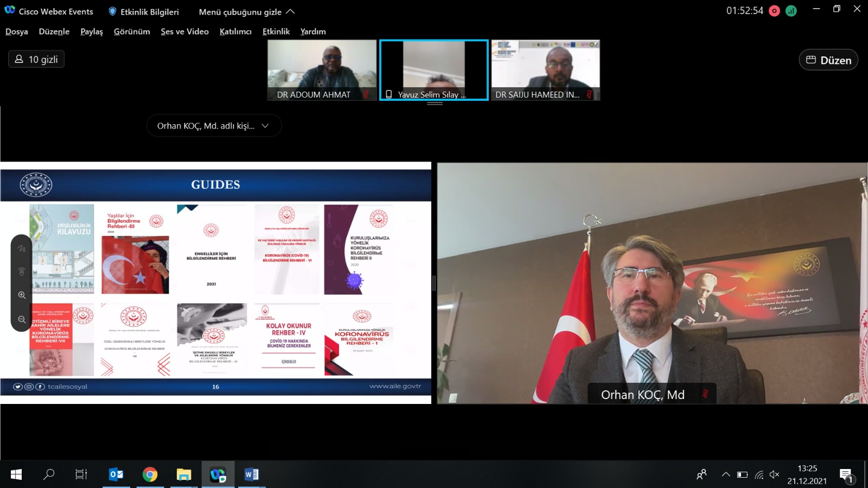Open the Outlook taskbar icon
Viewport: 868px width, 488px height.
pyautogui.click(x=116, y=474)
